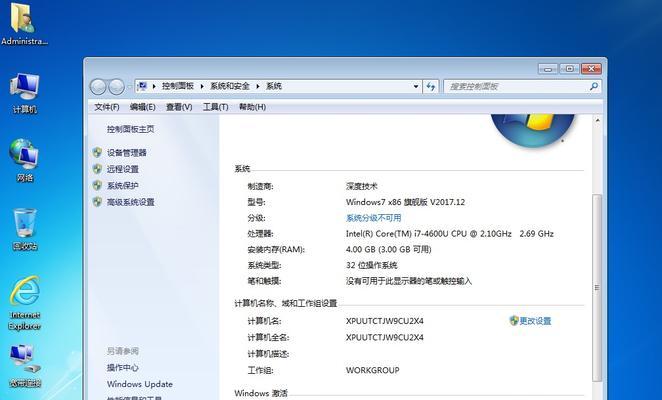Expand the arrow after 系统和安全 in breadcrumb

click(x=258, y=86)
